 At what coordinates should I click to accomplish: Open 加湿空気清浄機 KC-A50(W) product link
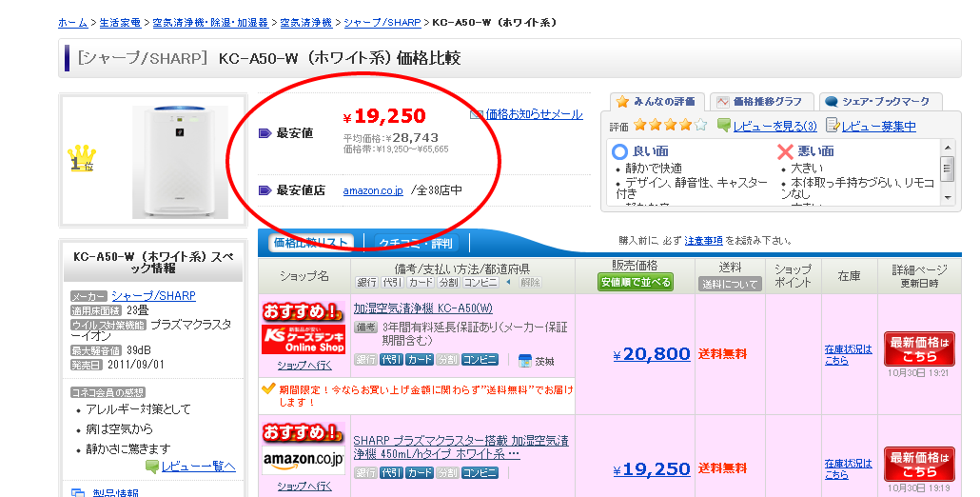[422, 308]
